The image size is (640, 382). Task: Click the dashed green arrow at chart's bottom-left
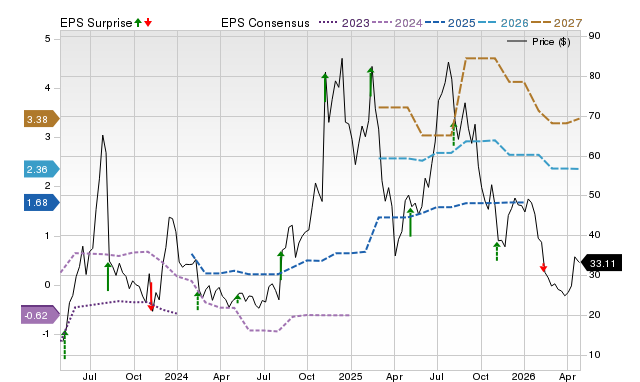[64, 345]
